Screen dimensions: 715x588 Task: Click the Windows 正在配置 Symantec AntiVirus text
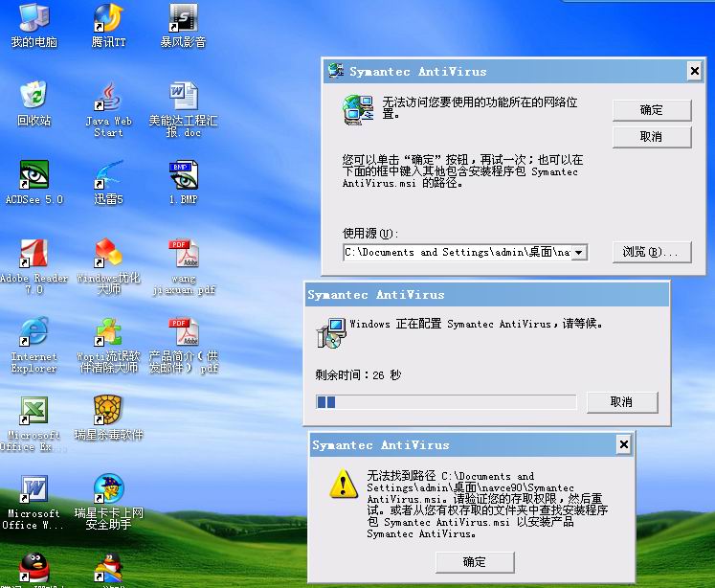(x=477, y=324)
